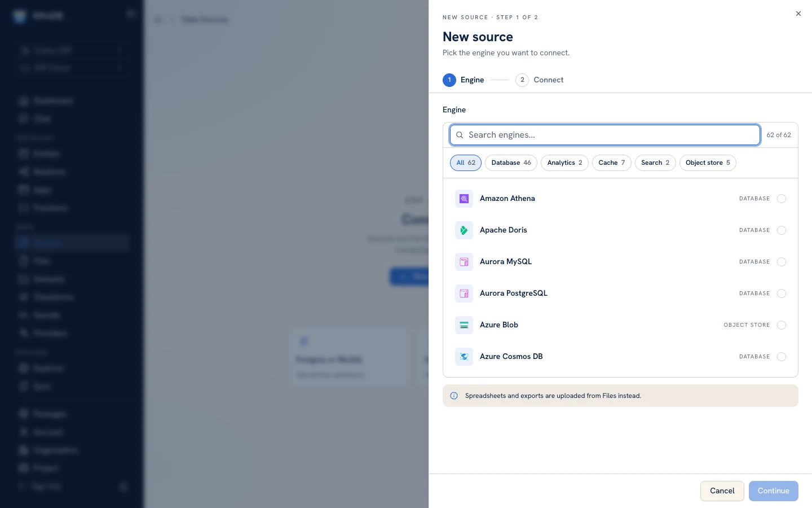Click step 1 Engine in the stepper
This screenshot has width=812, height=508.
464,80
